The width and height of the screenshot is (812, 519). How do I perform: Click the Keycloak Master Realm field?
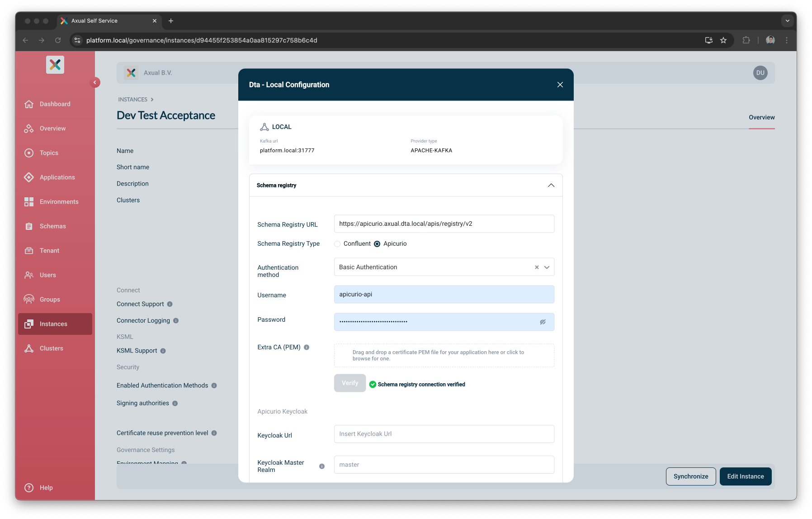point(444,465)
